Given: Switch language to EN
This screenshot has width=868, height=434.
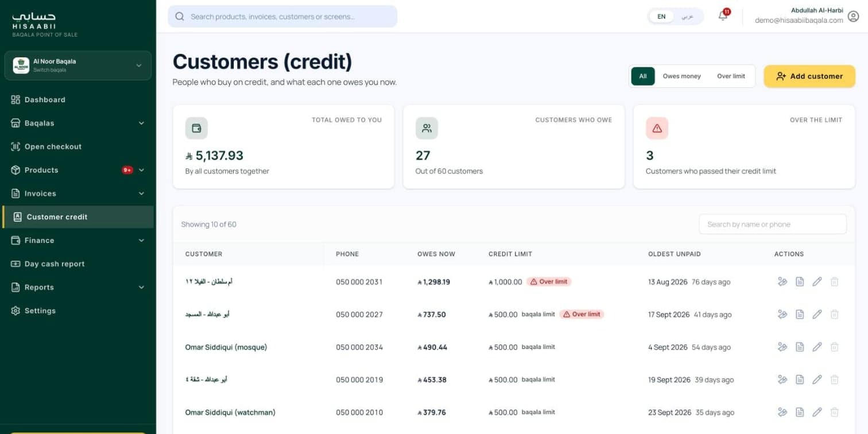Looking at the screenshot, I should pyautogui.click(x=661, y=17).
